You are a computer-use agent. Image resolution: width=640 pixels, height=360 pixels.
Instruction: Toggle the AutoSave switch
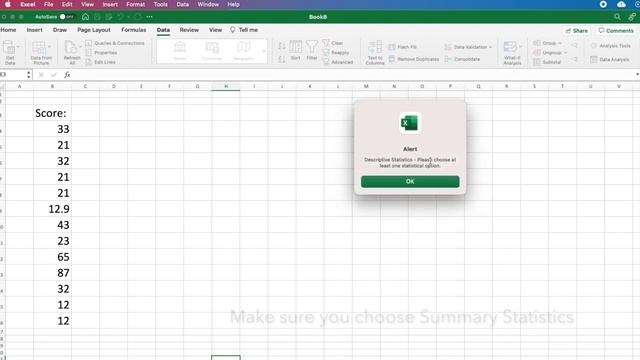point(66,17)
